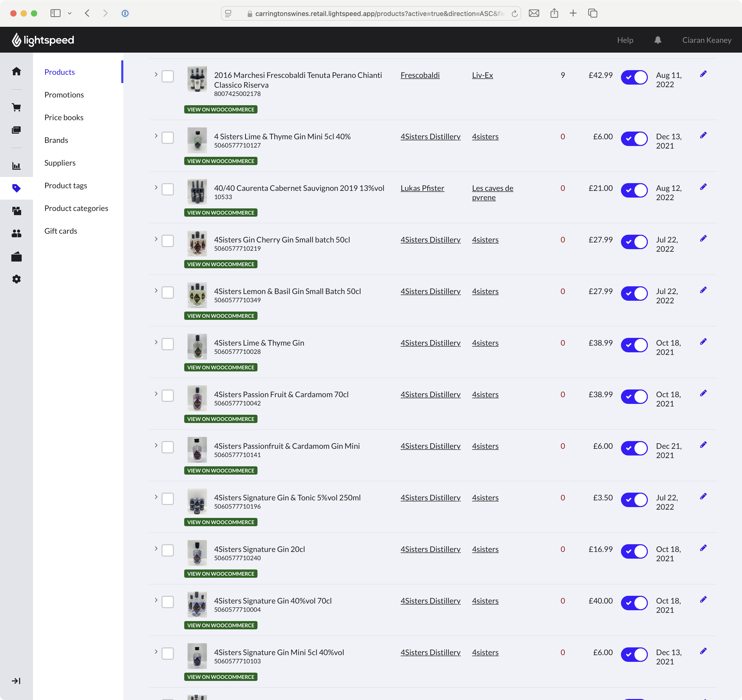Expand row for 4Sisters Lime & Thyme Gin 5060577710028
742x700 pixels.
tap(156, 342)
